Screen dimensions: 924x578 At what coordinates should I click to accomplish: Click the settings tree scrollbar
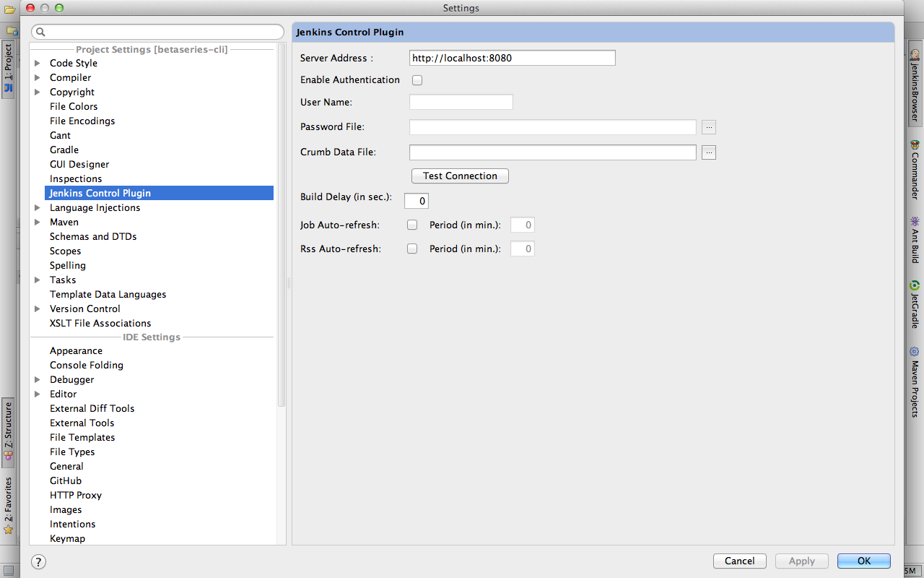tap(282, 224)
